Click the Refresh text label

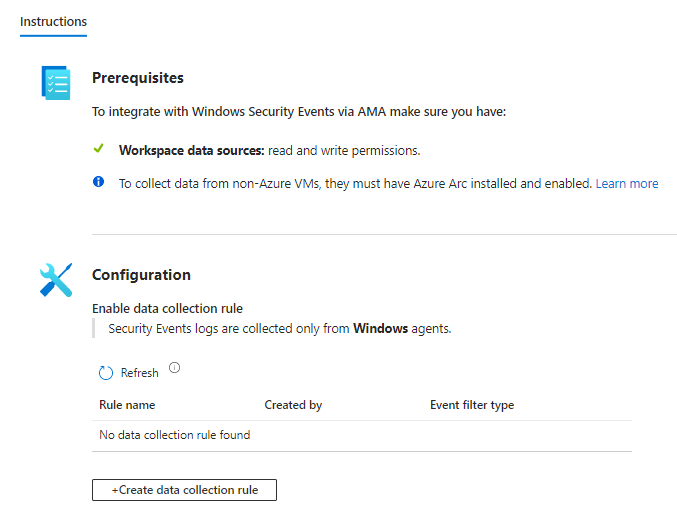click(x=139, y=373)
